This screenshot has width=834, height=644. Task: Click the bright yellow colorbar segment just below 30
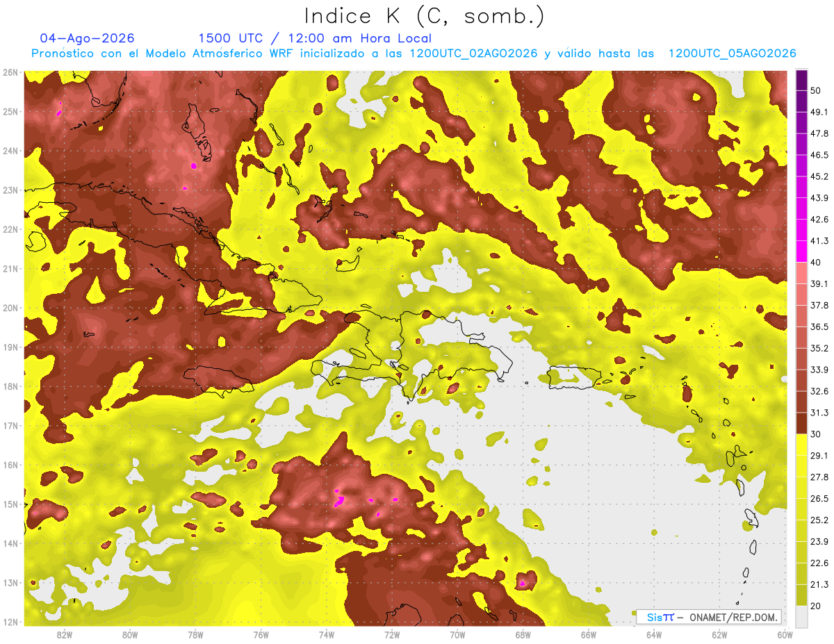point(801,445)
